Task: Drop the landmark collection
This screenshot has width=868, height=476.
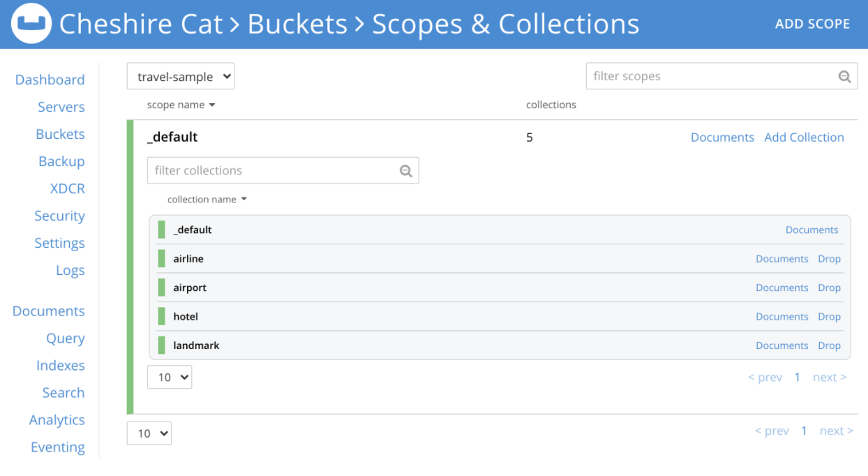Action: [x=829, y=345]
